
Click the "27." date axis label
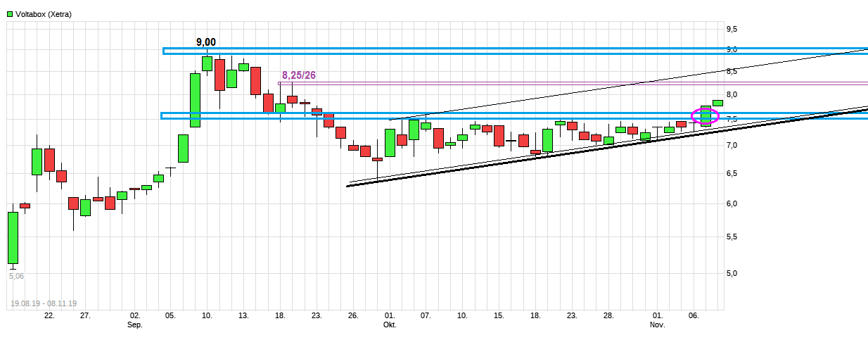tap(85, 317)
